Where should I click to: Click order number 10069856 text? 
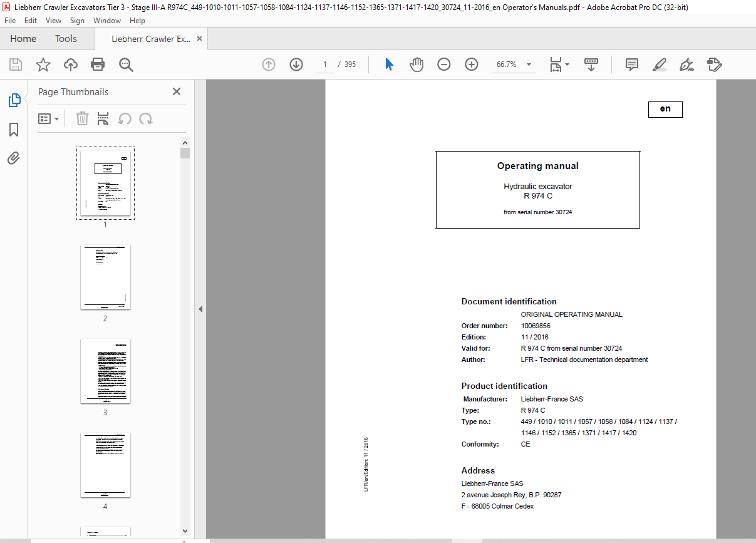point(536,326)
